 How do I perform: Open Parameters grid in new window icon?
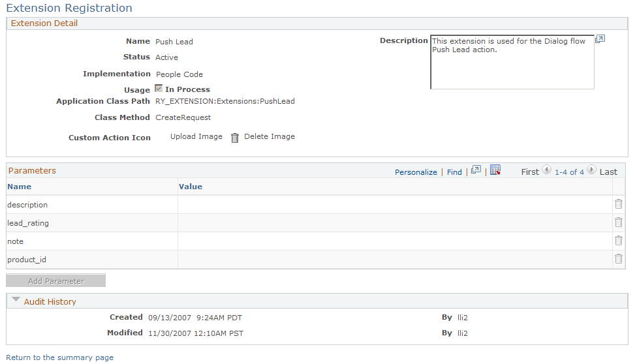[x=476, y=170]
